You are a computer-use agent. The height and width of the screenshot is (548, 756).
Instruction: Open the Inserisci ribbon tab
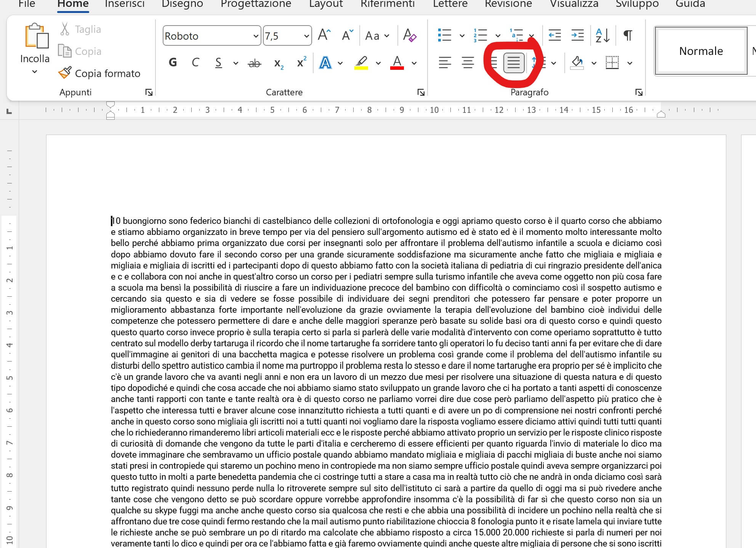click(x=125, y=4)
